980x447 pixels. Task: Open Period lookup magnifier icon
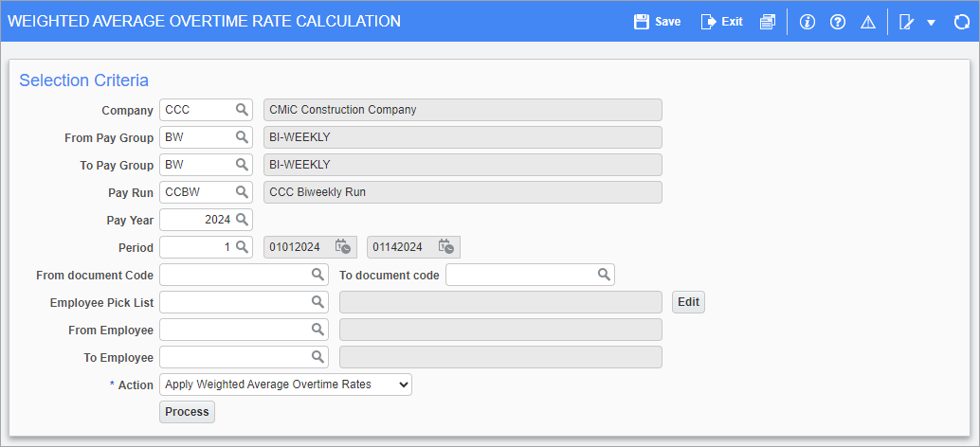[242, 247]
